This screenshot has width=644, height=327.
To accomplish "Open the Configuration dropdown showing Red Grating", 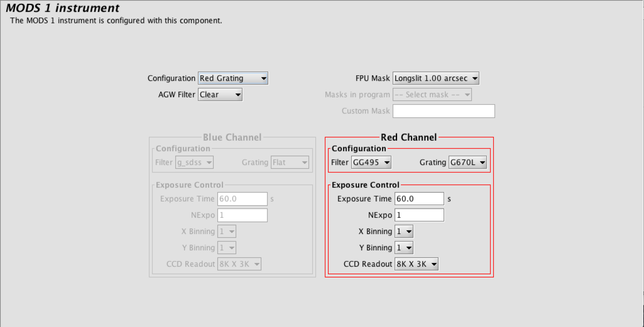I will (233, 78).
